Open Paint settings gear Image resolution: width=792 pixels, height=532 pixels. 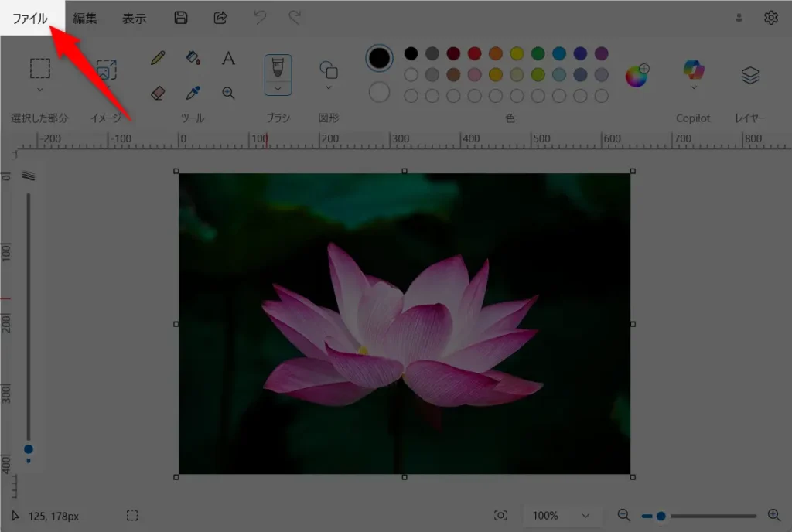(771, 18)
